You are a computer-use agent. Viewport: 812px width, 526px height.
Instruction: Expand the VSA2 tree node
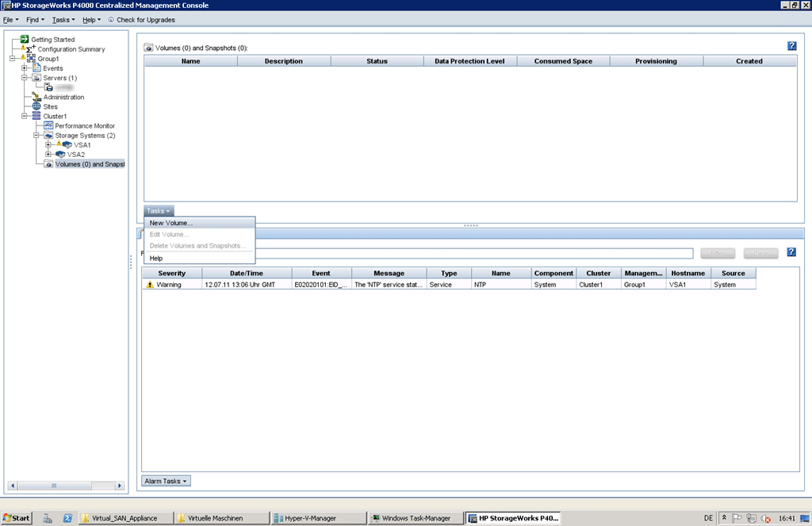click(x=48, y=155)
